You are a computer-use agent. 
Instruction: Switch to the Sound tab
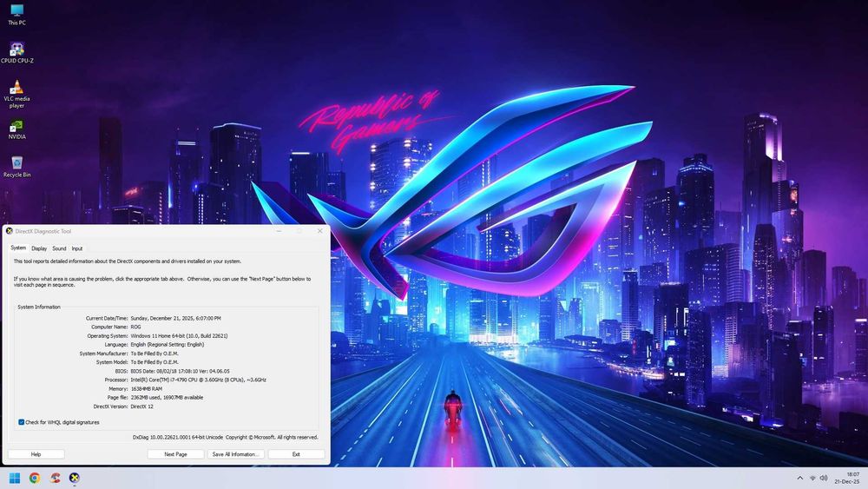[59, 248]
